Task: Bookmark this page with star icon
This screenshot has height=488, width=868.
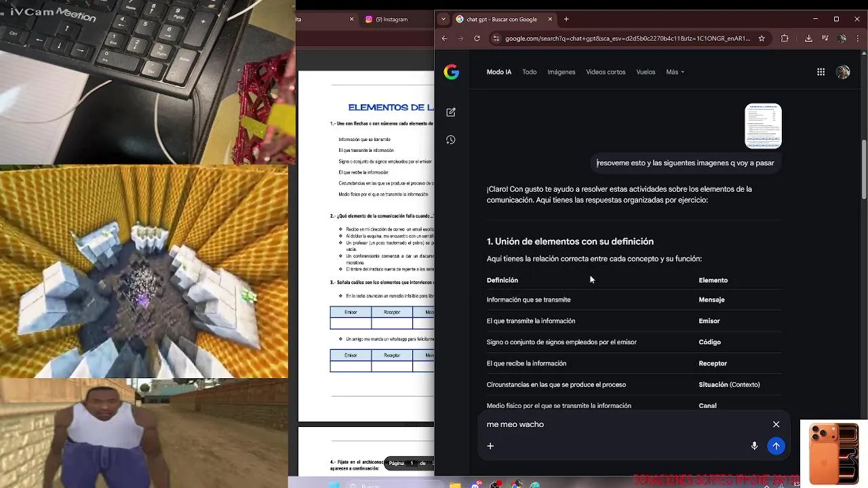Action: coord(762,39)
